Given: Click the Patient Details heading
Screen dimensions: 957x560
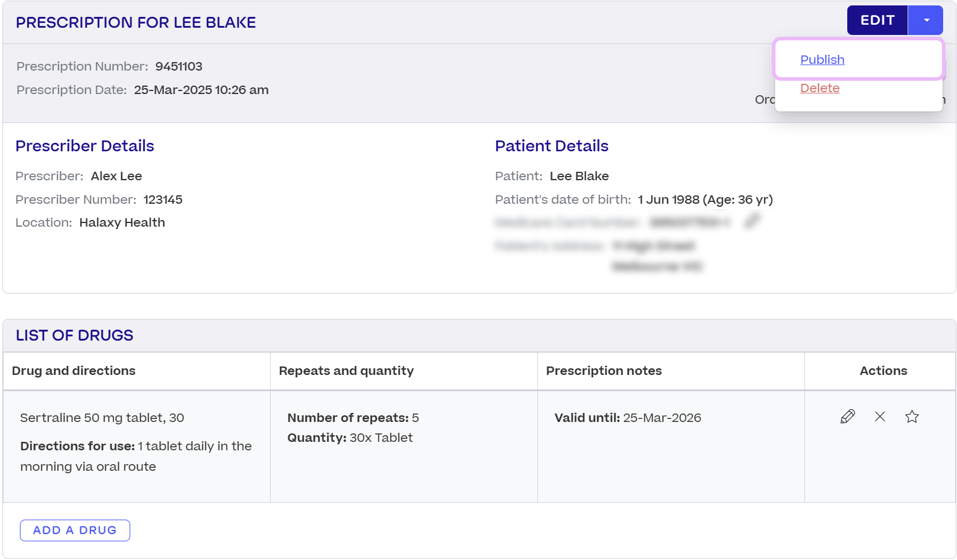Looking at the screenshot, I should [x=551, y=146].
